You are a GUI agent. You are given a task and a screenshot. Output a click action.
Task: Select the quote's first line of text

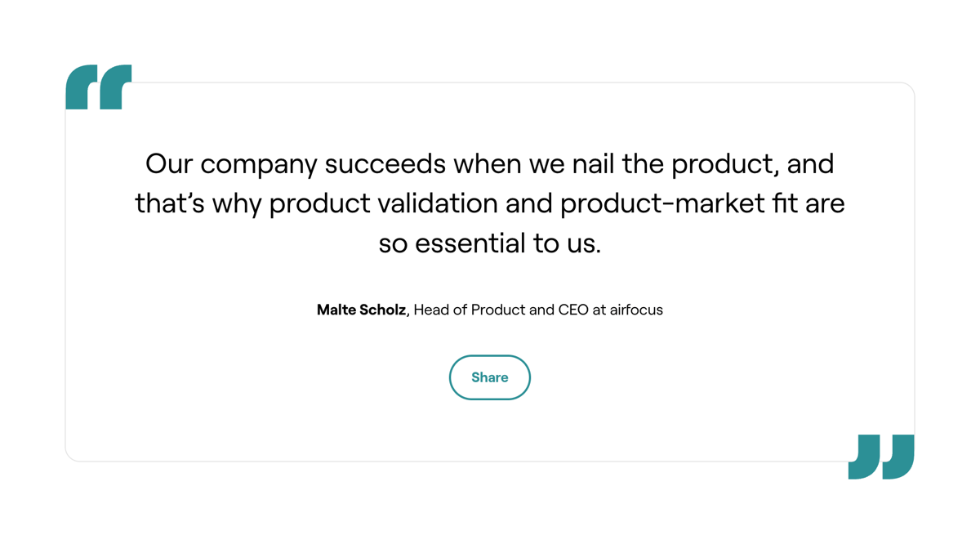[x=490, y=163]
